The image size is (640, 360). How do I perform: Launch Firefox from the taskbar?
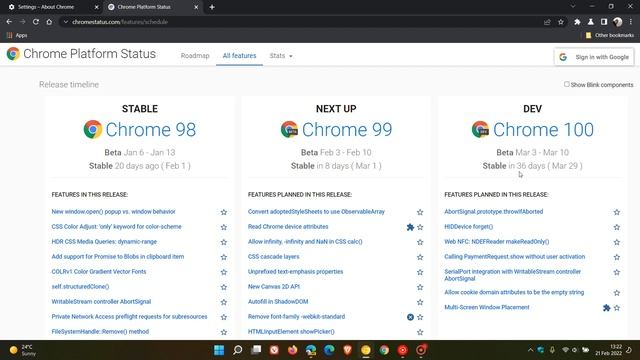pyautogui.click(x=292, y=350)
